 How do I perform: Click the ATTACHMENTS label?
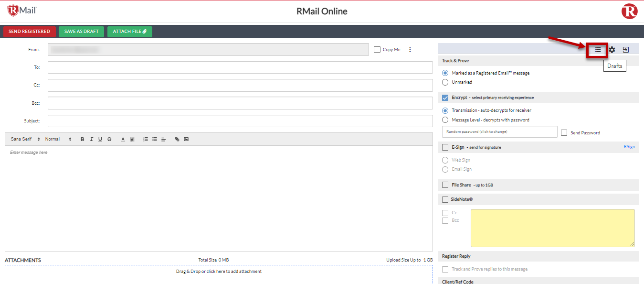point(23,260)
